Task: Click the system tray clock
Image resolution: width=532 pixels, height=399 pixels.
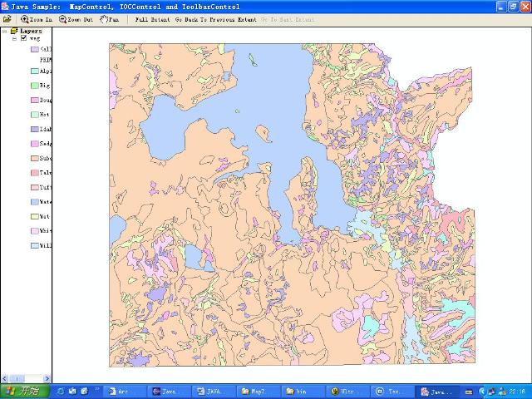Action: tap(517, 392)
